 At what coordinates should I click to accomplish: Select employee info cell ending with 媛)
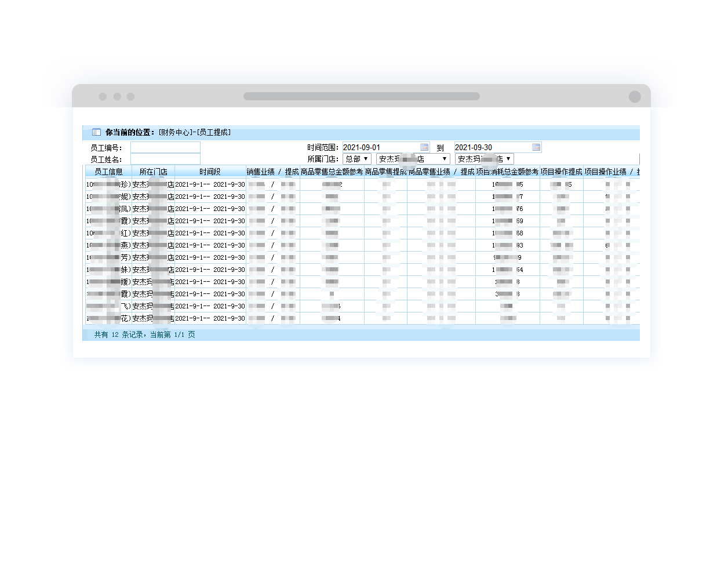(x=108, y=282)
